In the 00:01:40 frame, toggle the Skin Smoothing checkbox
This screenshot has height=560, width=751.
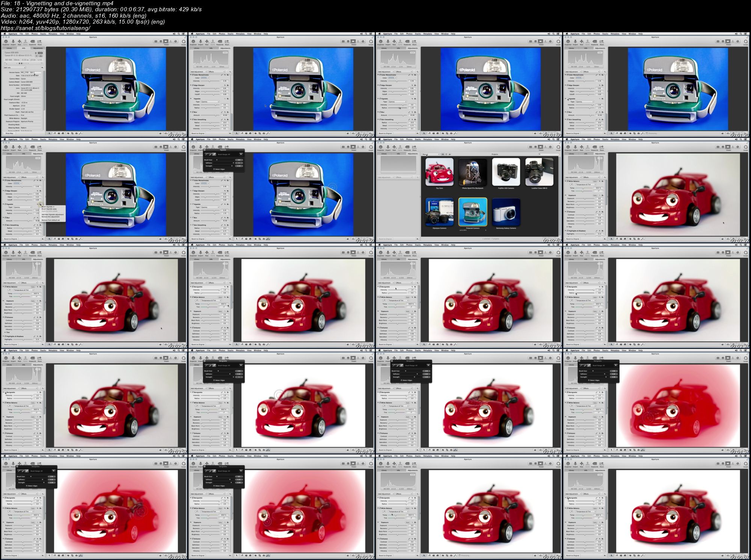(5, 225)
